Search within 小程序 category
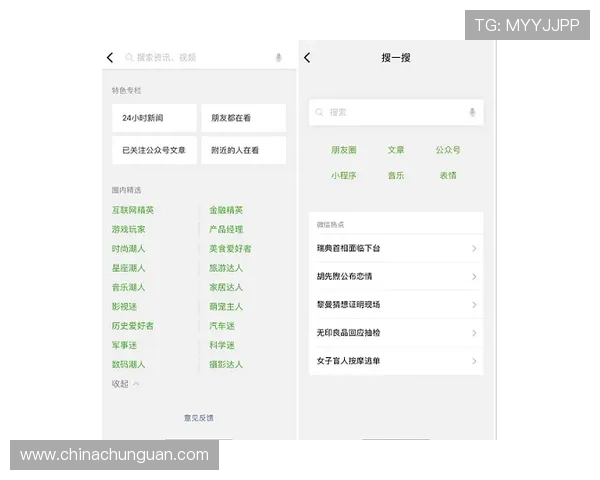Screen dimensions: 600x480 [x=344, y=175]
